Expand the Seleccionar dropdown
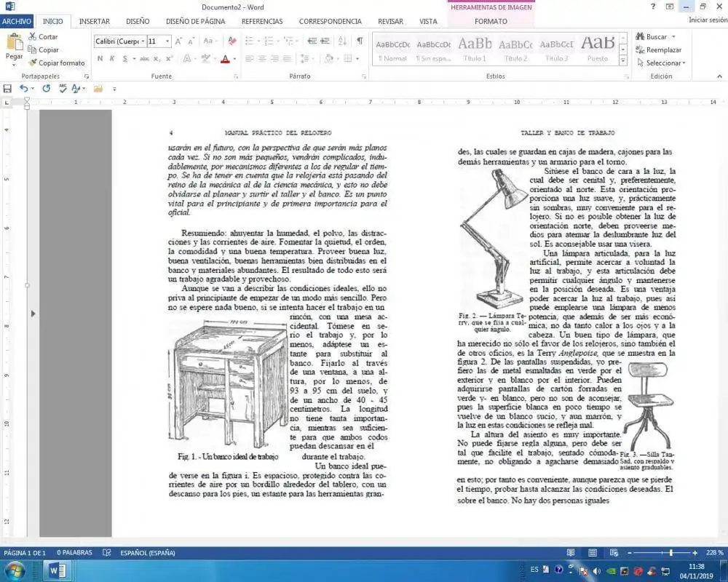This screenshot has width=728, height=582. point(684,63)
